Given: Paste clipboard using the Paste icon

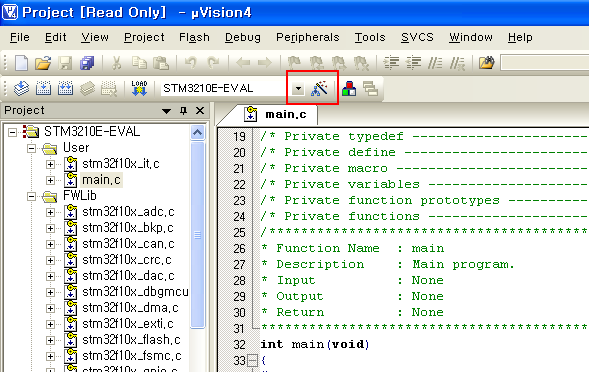Looking at the screenshot, I should pyautogui.click(x=161, y=63).
